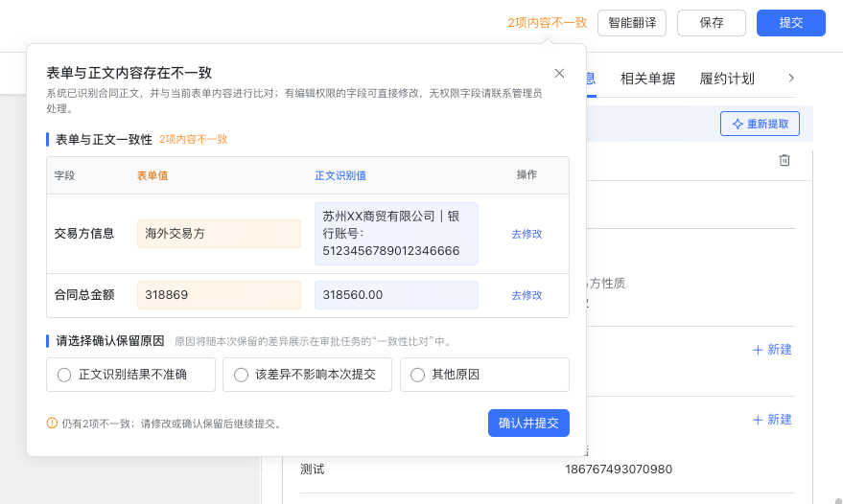
Task: Click the 交易方信息 field label
Action: tap(83, 233)
